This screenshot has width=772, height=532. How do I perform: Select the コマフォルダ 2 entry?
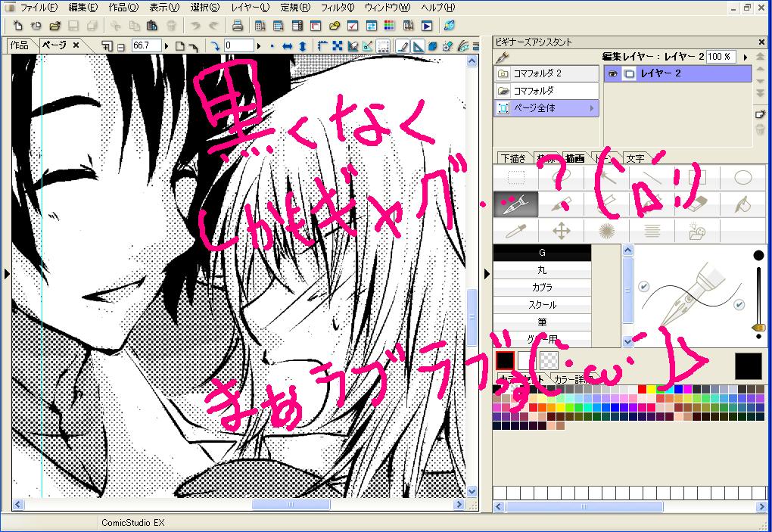[546, 73]
